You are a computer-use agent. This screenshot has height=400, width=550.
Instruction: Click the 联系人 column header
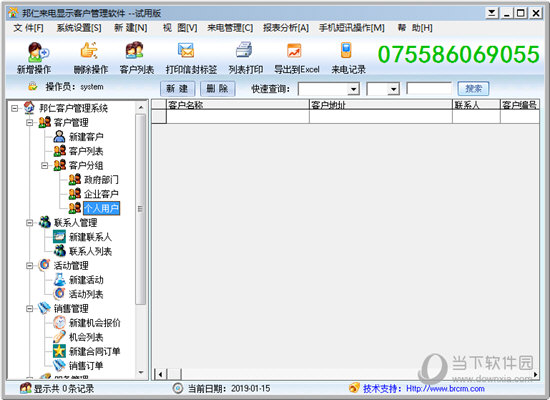476,105
